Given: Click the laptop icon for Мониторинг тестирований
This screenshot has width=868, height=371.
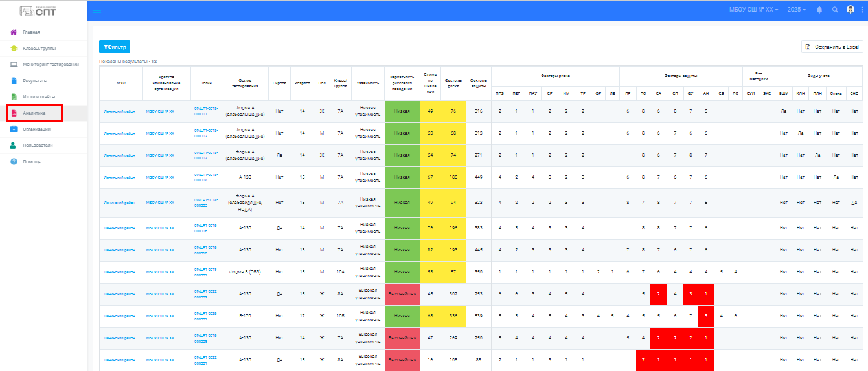Looking at the screenshot, I should 13,64.
